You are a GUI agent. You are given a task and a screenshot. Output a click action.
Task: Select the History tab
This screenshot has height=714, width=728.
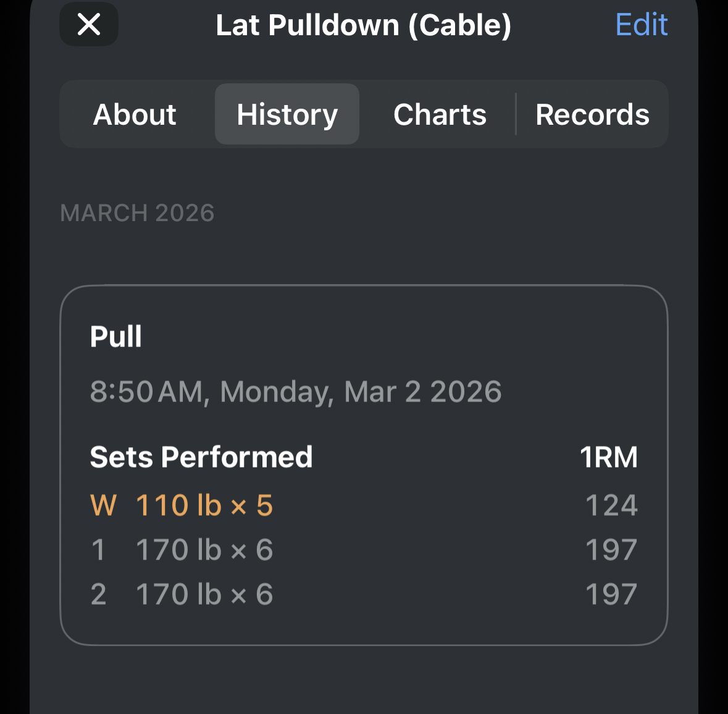click(287, 115)
